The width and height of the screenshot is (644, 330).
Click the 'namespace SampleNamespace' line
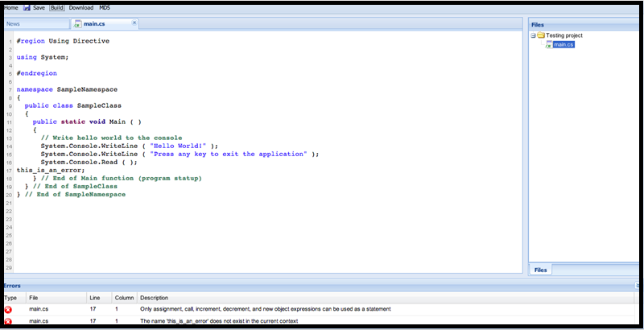click(67, 89)
